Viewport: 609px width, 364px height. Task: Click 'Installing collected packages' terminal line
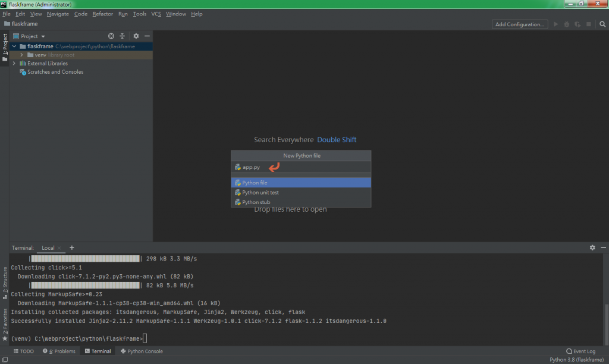(158, 312)
